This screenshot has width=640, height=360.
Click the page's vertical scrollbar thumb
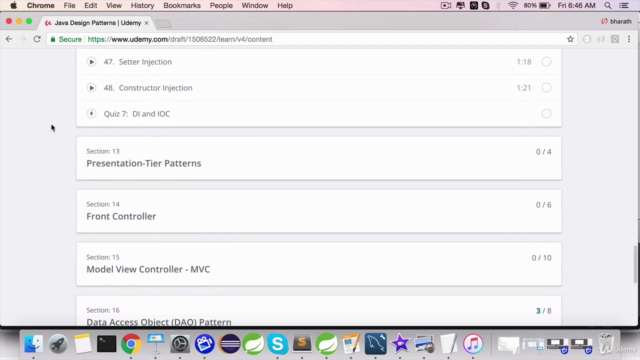[x=636, y=264]
